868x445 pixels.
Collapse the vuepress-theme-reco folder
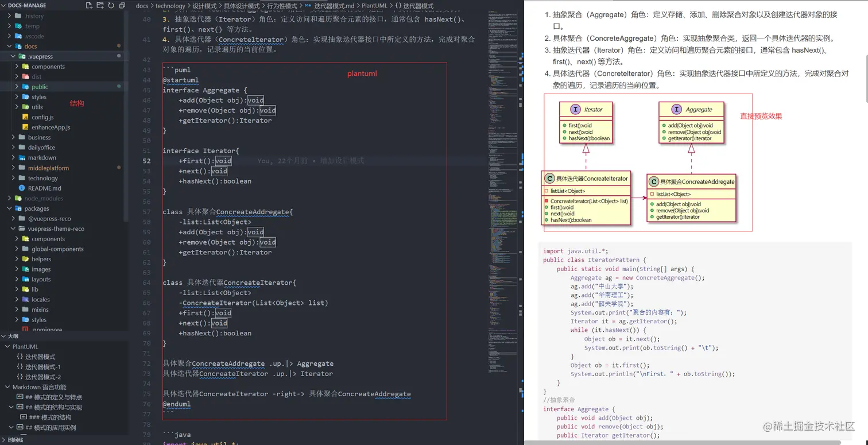click(13, 229)
